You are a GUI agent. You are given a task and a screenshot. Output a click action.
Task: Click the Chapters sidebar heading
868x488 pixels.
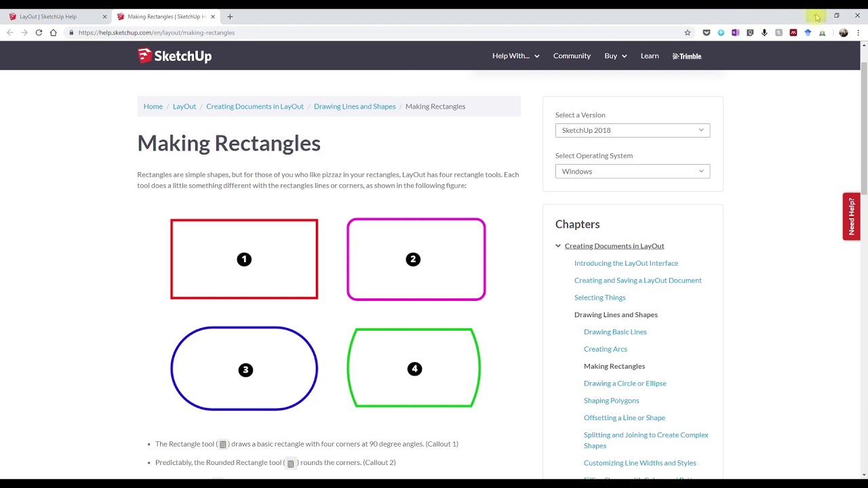tap(577, 224)
